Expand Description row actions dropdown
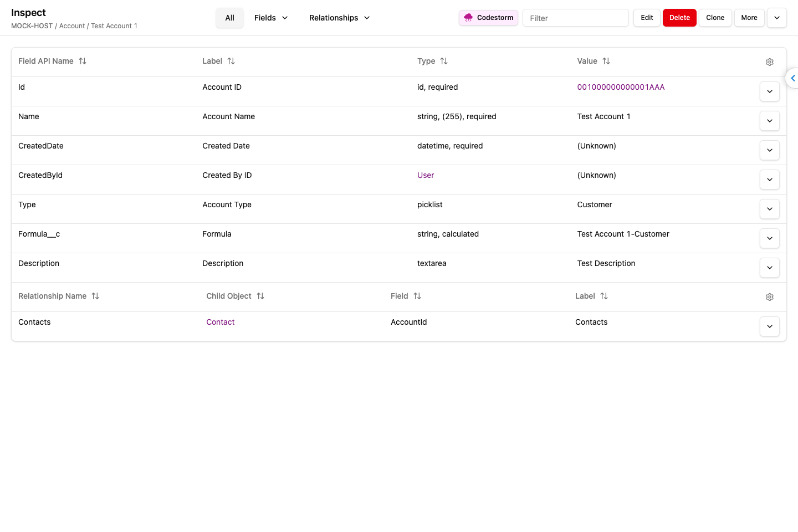Image resolution: width=798 pixels, height=532 pixels. (x=770, y=268)
